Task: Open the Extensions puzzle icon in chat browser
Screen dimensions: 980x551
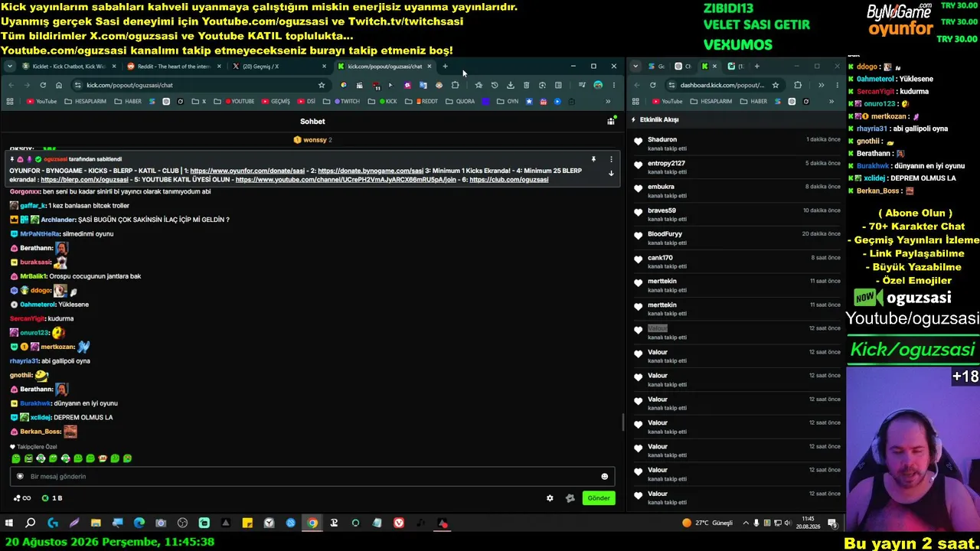Action: pyautogui.click(x=455, y=85)
